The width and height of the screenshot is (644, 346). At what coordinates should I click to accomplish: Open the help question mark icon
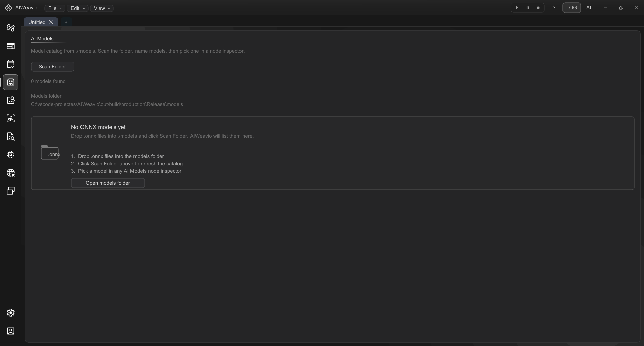click(554, 8)
